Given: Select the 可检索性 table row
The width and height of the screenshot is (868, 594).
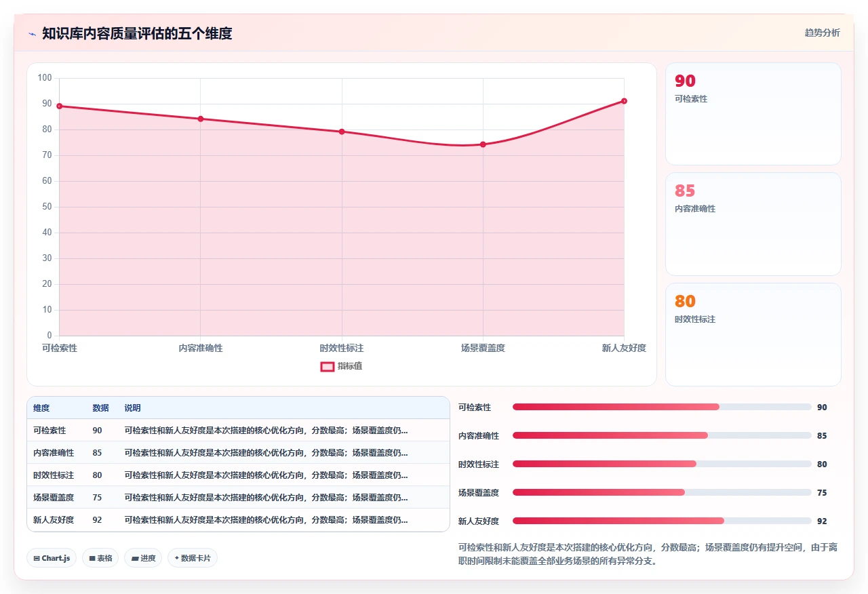Looking at the screenshot, I should tap(238, 431).
